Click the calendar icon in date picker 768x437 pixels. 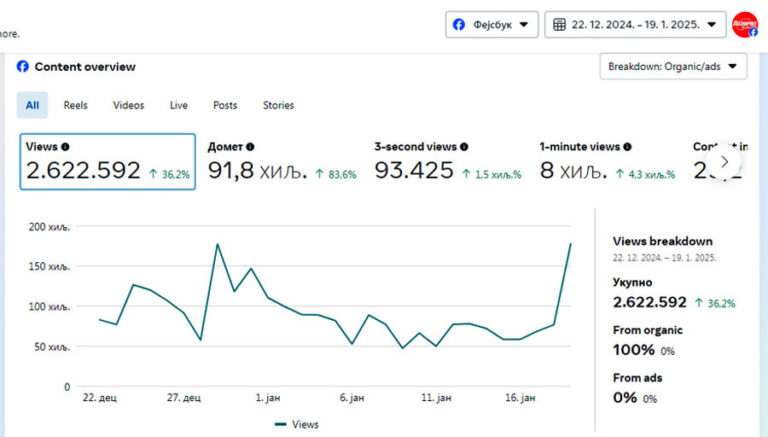pyautogui.click(x=559, y=24)
